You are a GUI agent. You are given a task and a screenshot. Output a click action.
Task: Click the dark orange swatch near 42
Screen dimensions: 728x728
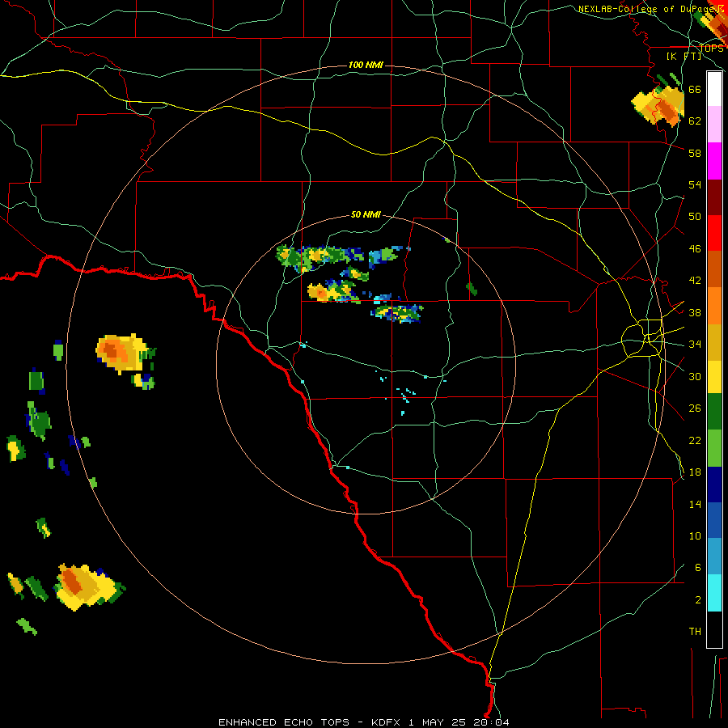point(714,269)
